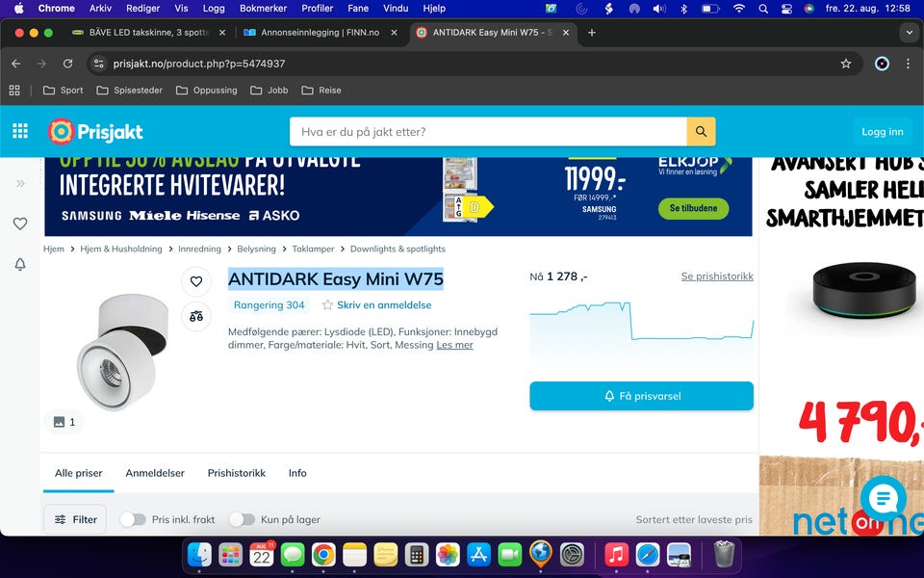Select the Alle priser tab
The height and width of the screenshot is (578, 924).
coord(78,473)
